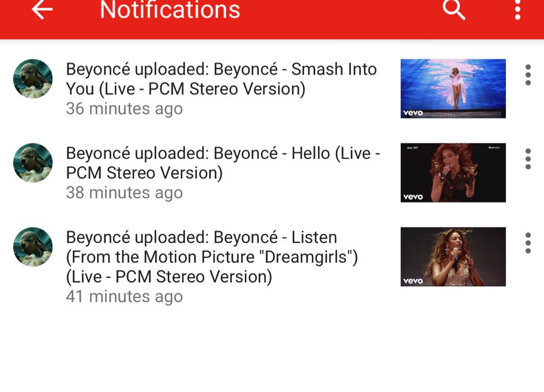Select 'Smash Into You (Live - PCM Stereo Version)' text
The height and width of the screenshot is (392, 544).
pos(222,79)
